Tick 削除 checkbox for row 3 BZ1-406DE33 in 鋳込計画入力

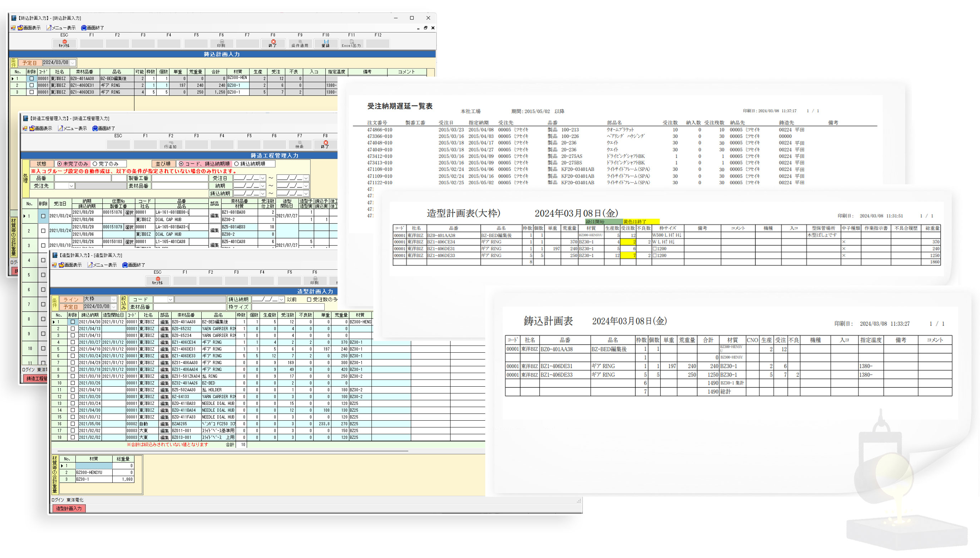(x=32, y=92)
